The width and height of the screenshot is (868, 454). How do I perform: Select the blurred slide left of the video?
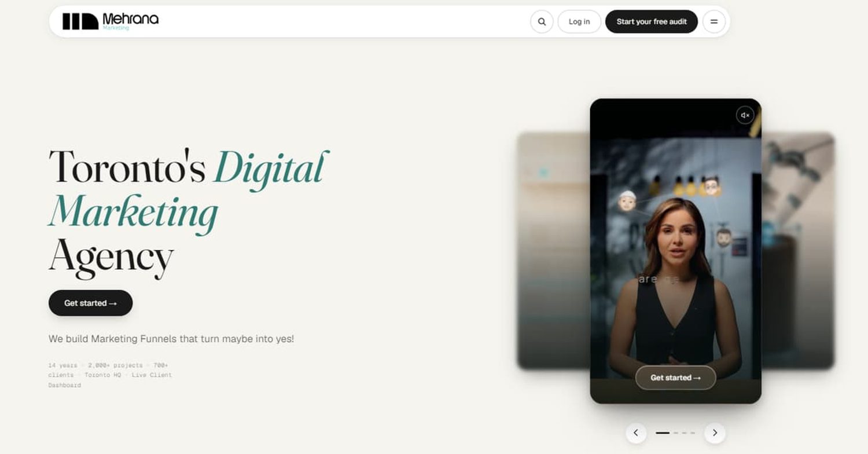[553, 251]
